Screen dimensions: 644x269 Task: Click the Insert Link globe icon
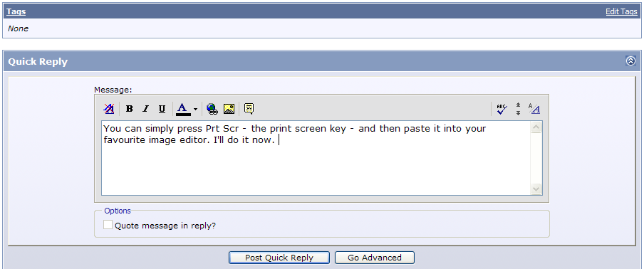212,109
